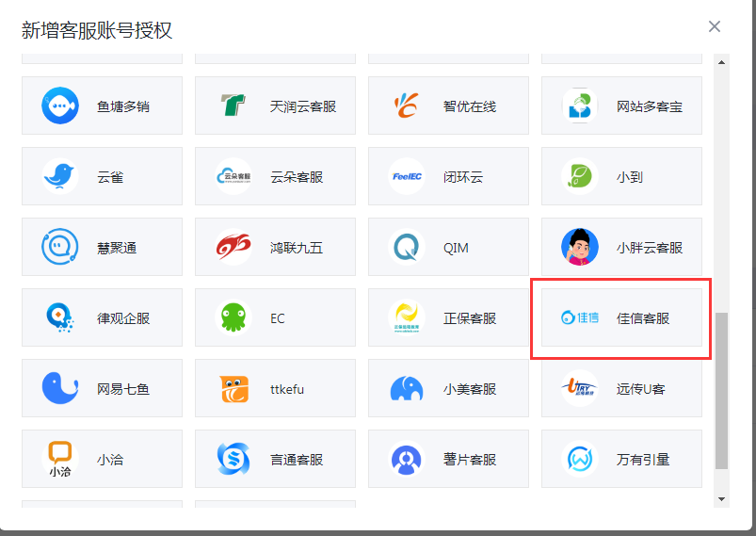
Task: Click the 小到 label text
Action: pyautogui.click(x=630, y=177)
